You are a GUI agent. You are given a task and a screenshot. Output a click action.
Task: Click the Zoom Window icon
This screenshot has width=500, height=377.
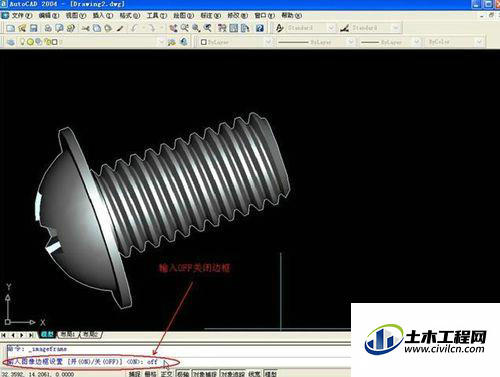(x=196, y=28)
